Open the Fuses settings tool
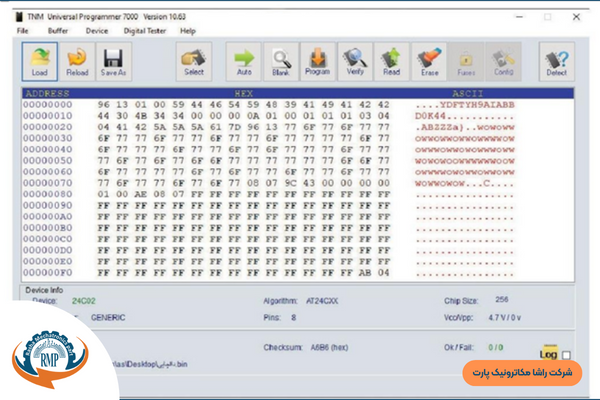Image resolution: width=600 pixels, height=400 pixels. coord(465,61)
